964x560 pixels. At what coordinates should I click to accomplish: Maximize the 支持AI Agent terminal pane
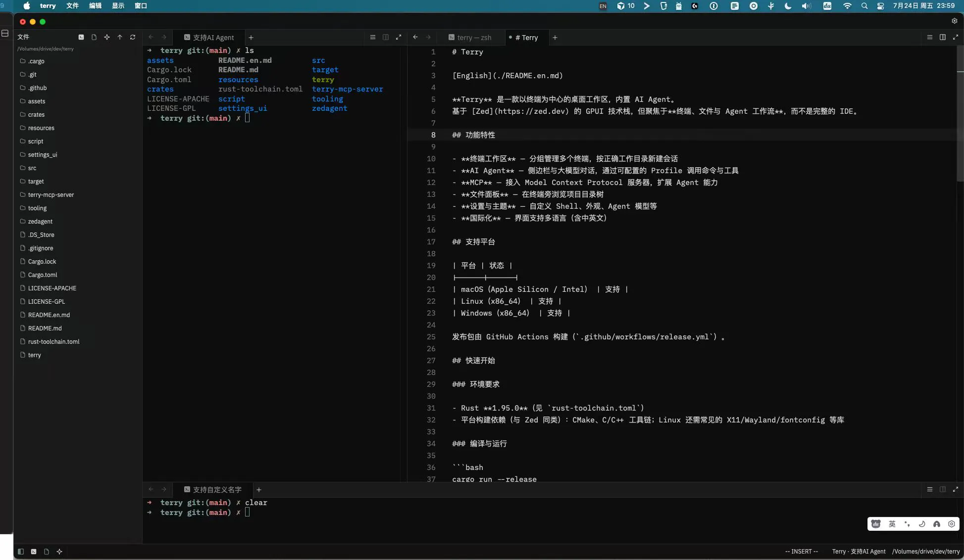point(399,37)
